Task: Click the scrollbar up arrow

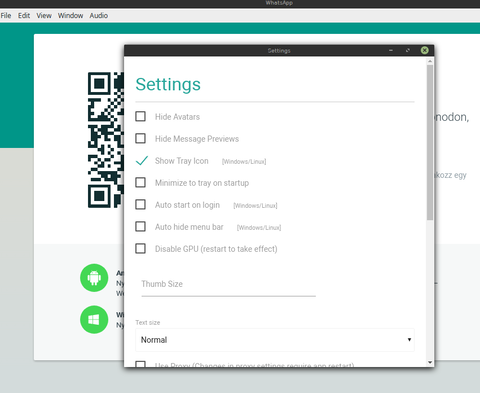Action: (x=430, y=61)
